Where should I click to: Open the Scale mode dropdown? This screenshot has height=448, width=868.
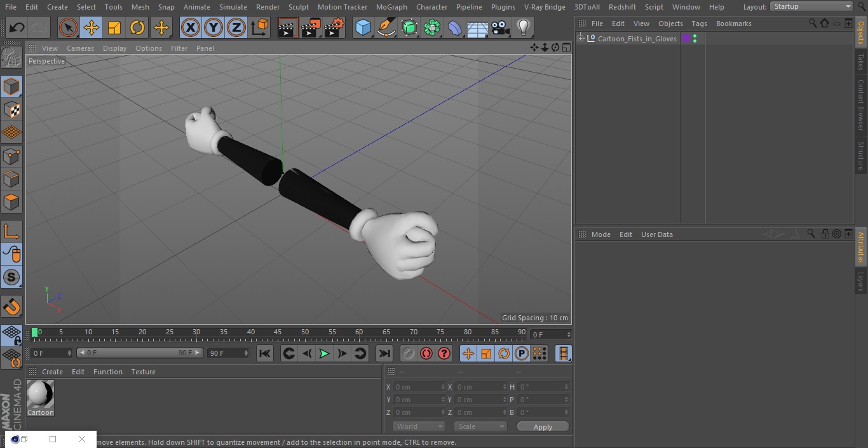[x=480, y=426]
